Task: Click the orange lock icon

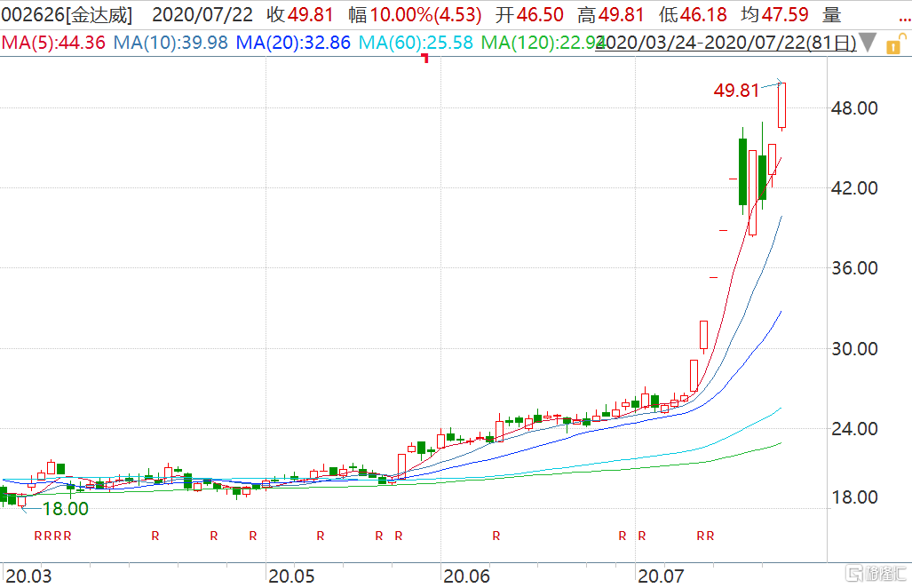Action: click(894, 44)
